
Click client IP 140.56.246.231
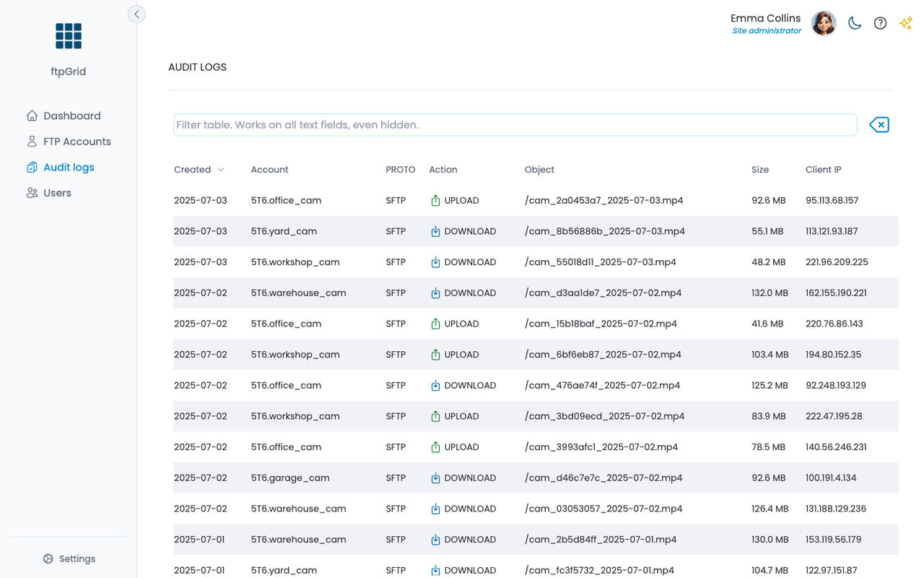836,447
